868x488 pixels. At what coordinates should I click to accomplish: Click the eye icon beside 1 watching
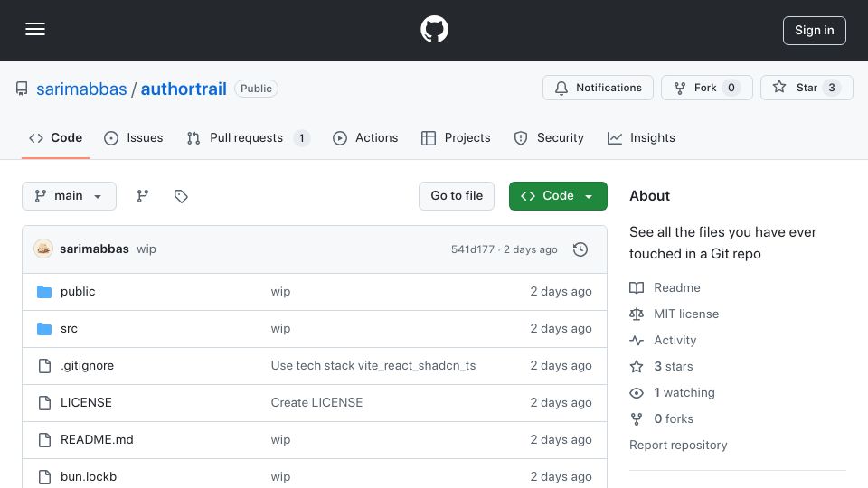[x=637, y=393]
